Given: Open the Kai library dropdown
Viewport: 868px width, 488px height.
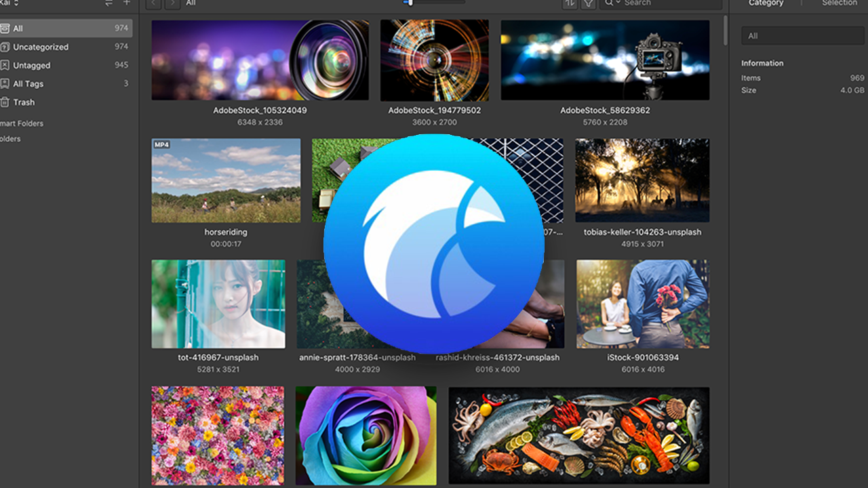Looking at the screenshot, I should pos(9,3).
